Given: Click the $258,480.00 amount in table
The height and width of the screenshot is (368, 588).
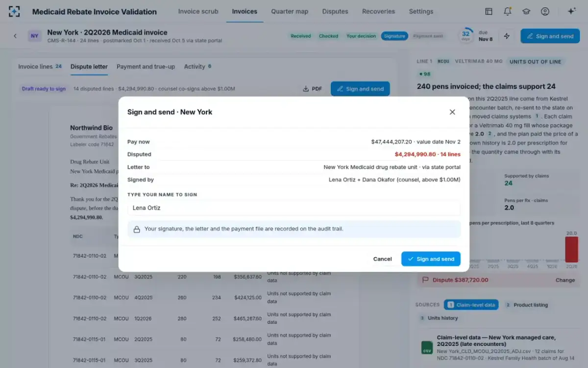Looking at the screenshot, I should (x=247, y=339).
